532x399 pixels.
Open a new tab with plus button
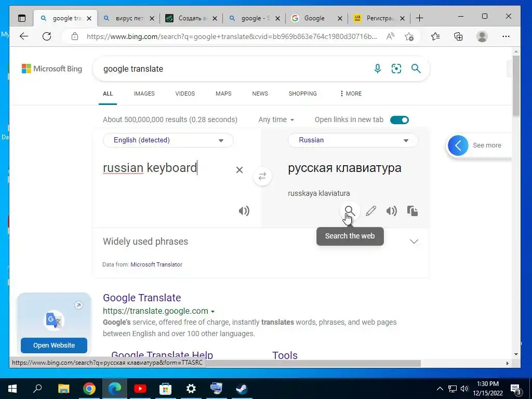click(420, 18)
